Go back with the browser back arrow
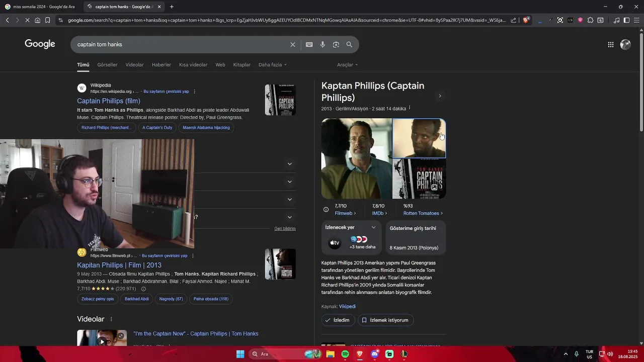Viewport: 644px width, 362px height. (7, 20)
